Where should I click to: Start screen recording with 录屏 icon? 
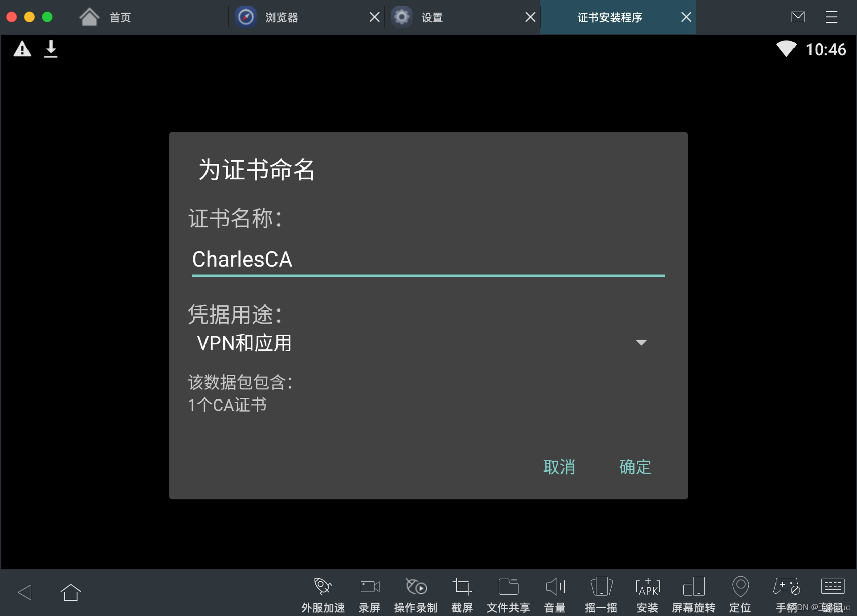tap(370, 587)
